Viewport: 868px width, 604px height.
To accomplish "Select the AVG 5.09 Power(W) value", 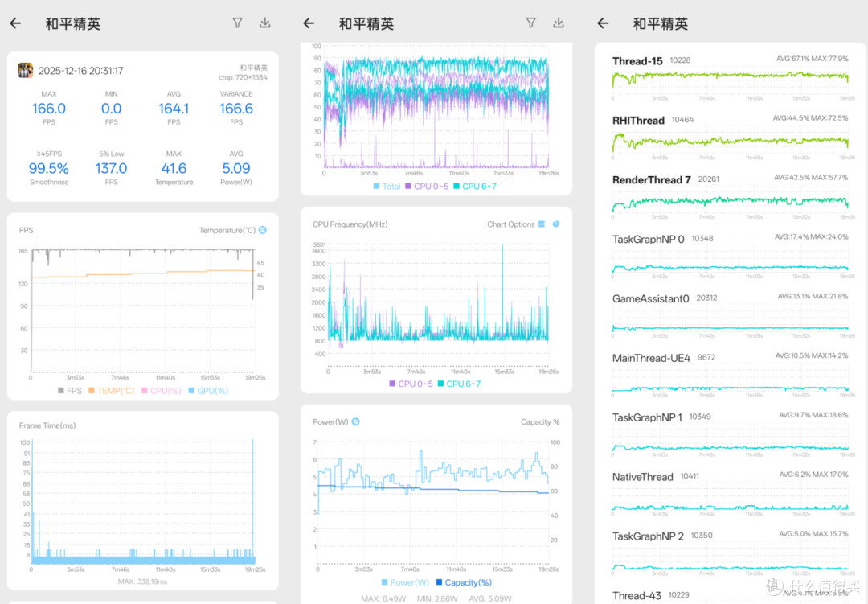I will coord(236,168).
